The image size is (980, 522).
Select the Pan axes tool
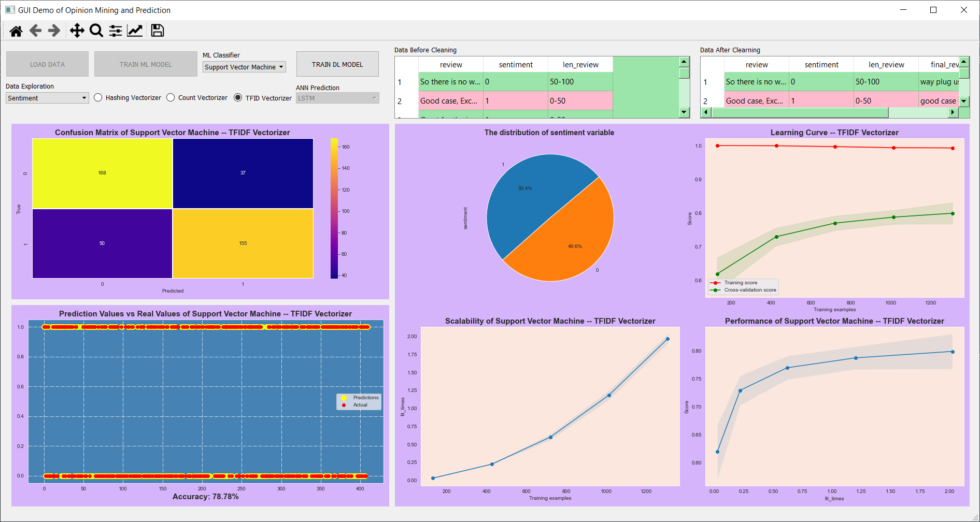click(x=77, y=31)
